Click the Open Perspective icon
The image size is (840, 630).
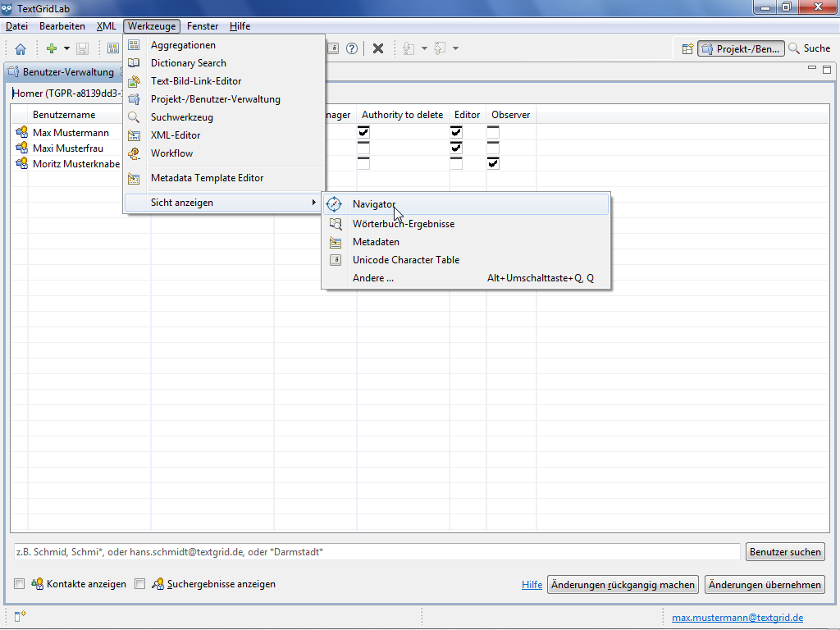pyautogui.click(x=687, y=48)
